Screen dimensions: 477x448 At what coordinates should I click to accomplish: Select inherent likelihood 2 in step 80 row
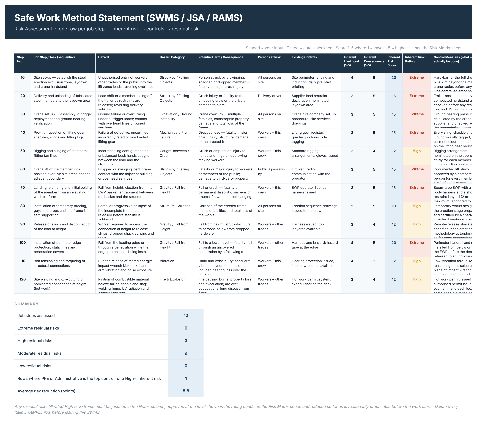point(352,211)
